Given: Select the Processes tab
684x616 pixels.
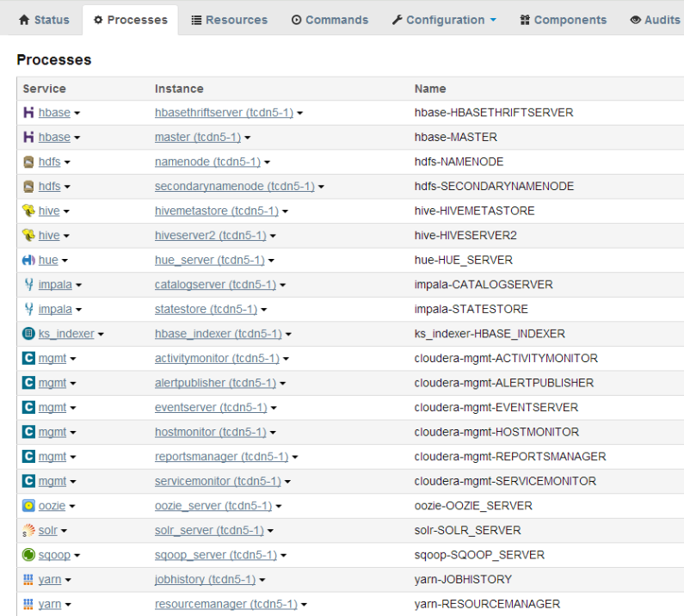Looking at the screenshot, I should click(x=131, y=20).
